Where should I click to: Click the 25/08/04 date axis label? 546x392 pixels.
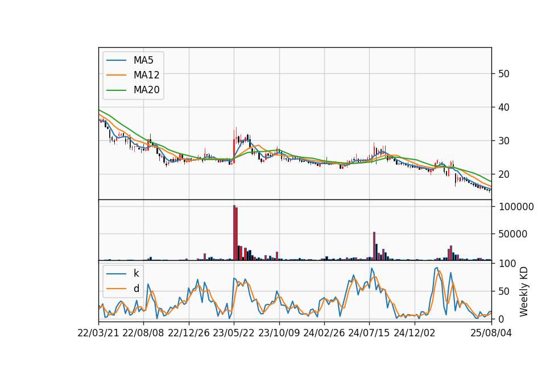pos(491,333)
